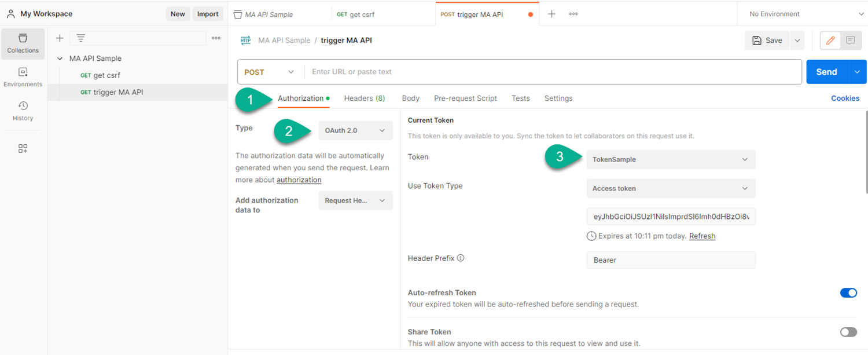Open the Request Headers authorization data dropdown

coord(355,200)
